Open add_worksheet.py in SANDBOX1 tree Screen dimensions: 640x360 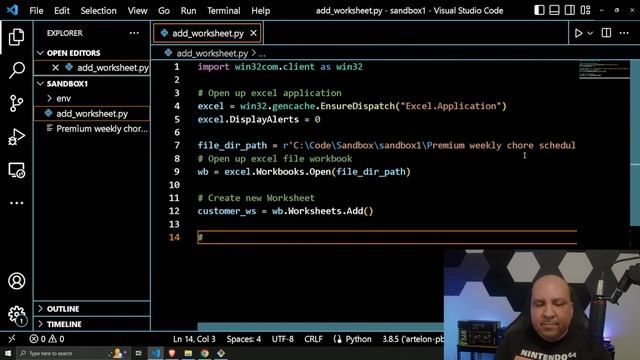click(92, 113)
